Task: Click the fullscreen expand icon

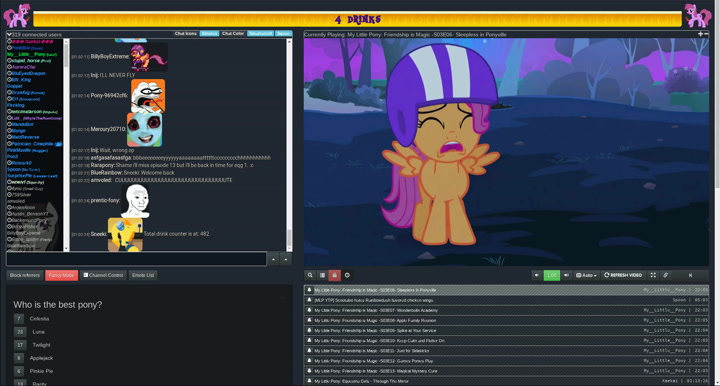Action: [653, 275]
